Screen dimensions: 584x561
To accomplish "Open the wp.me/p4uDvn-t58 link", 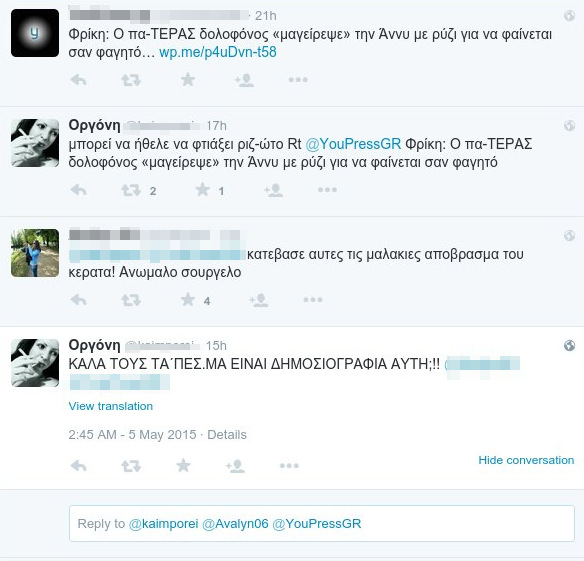I will (x=218, y=52).
